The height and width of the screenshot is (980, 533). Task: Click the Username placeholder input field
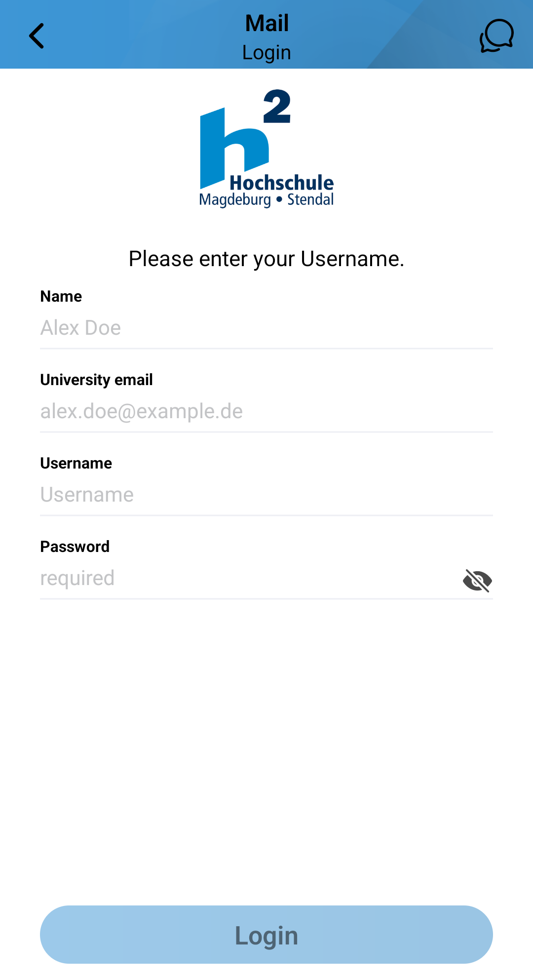(x=266, y=495)
